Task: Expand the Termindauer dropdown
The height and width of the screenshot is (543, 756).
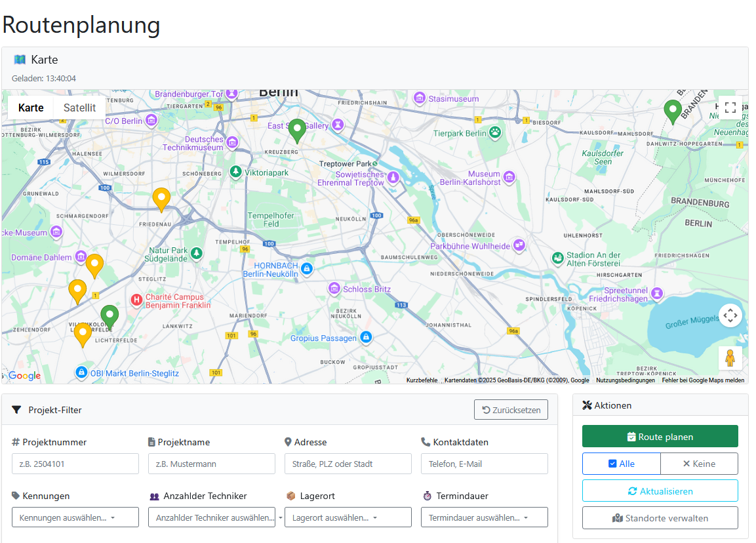Action: [485, 517]
